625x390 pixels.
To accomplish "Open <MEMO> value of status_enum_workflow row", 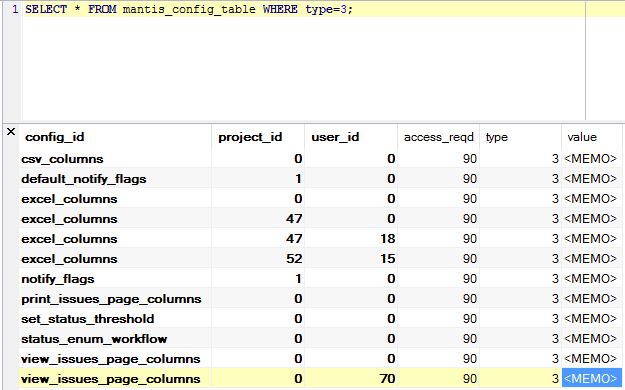I will pyautogui.click(x=592, y=339).
